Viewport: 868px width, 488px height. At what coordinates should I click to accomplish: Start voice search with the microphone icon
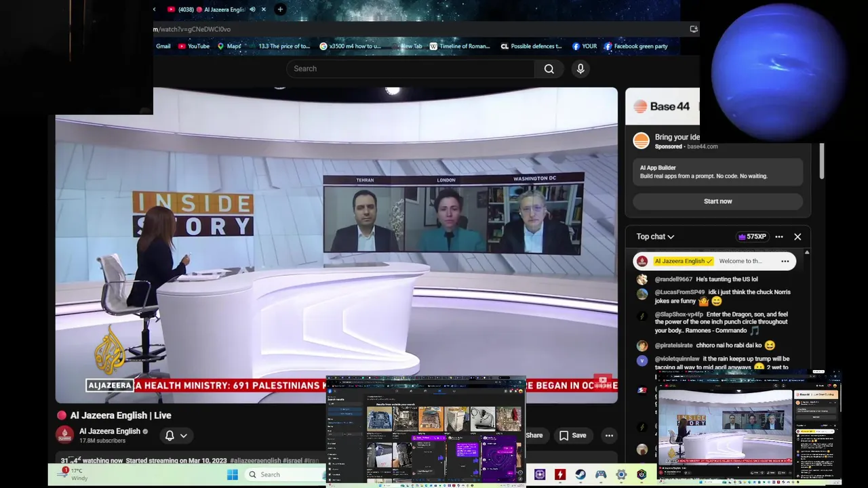[x=580, y=68]
